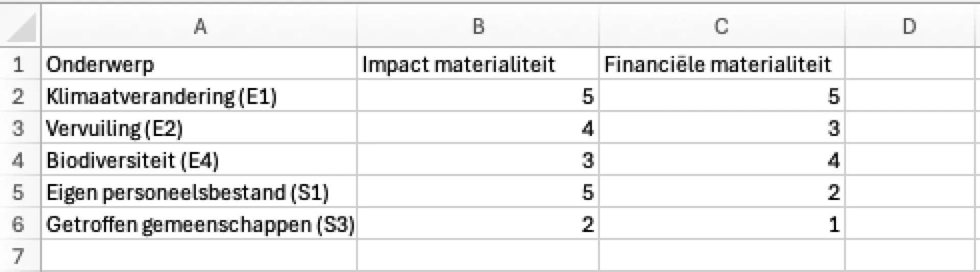Click the Getroffen gemeenschappen (S3) cell
Image resolution: width=980 pixels, height=272 pixels.
[199, 224]
